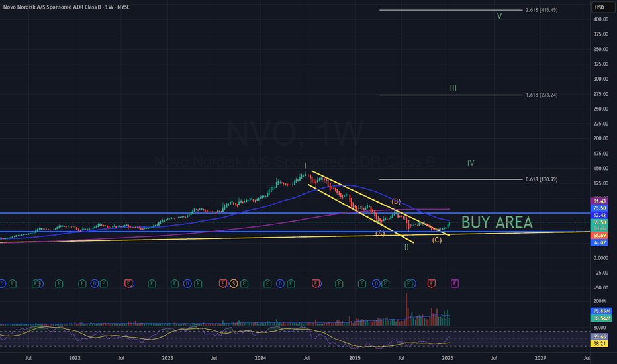Viewport: 617px width, 364px height.
Task: Select the 2.618 (415.49) Fibonacci label
Action: pos(542,10)
